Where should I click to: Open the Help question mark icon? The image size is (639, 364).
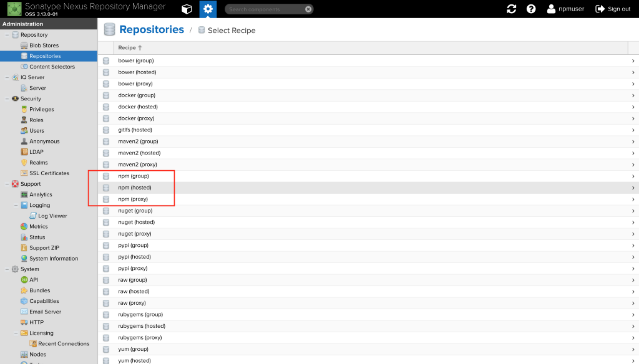pos(531,9)
